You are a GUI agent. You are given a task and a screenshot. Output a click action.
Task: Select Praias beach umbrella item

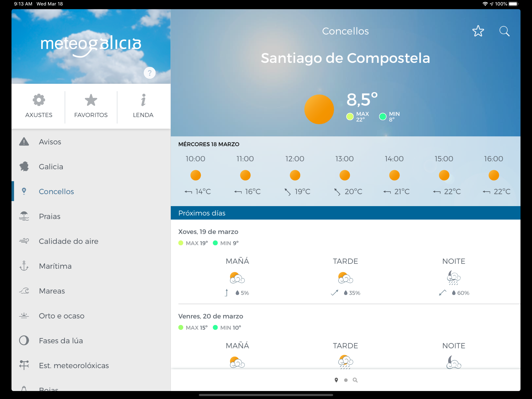pyautogui.click(x=49, y=216)
